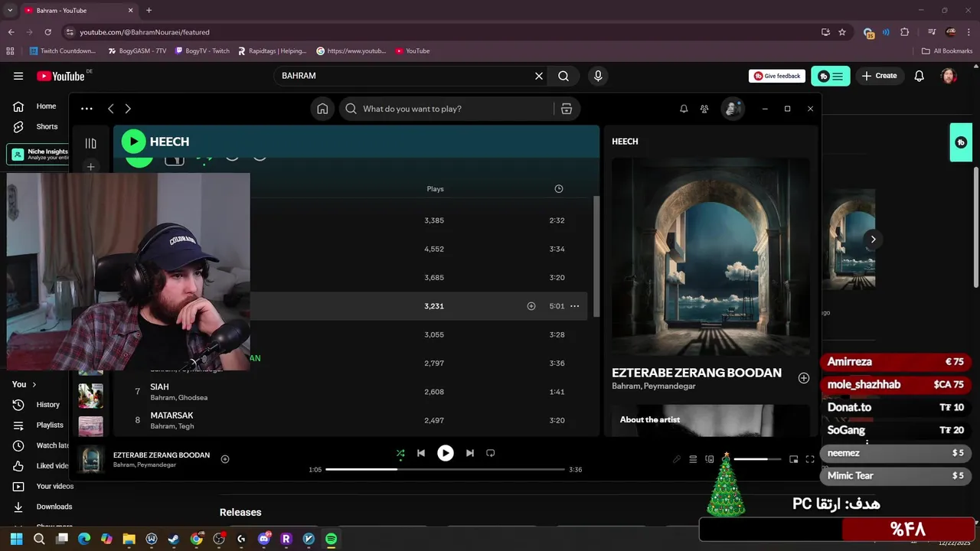Viewport: 980px width, 551px height.
Task: Save the 3,231 plays track to library
Action: [x=531, y=306]
